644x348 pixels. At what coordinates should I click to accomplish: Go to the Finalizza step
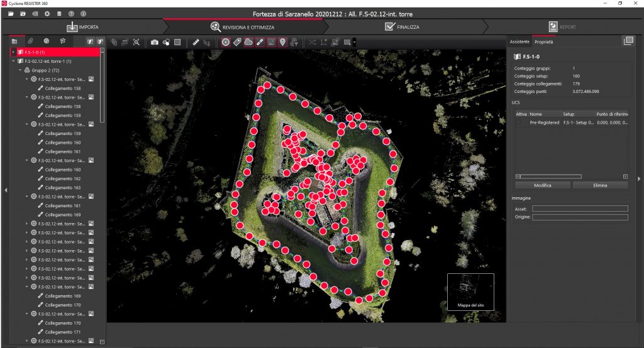402,27
